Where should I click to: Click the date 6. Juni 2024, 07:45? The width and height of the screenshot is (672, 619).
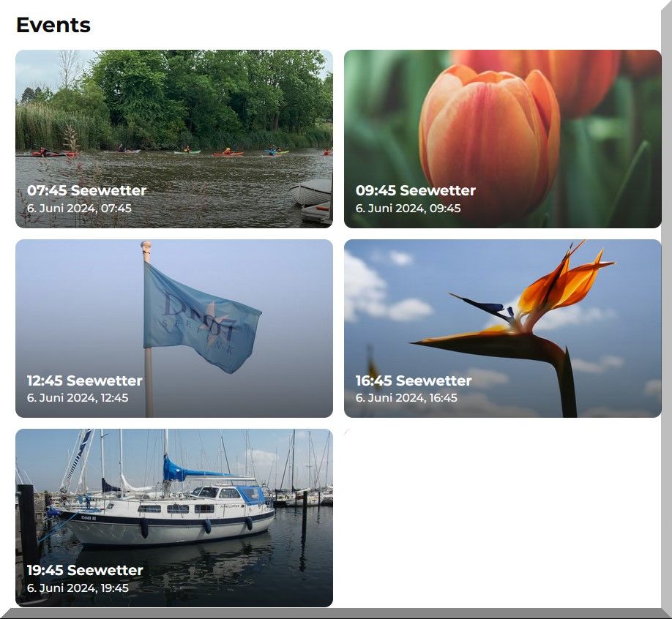pos(79,209)
